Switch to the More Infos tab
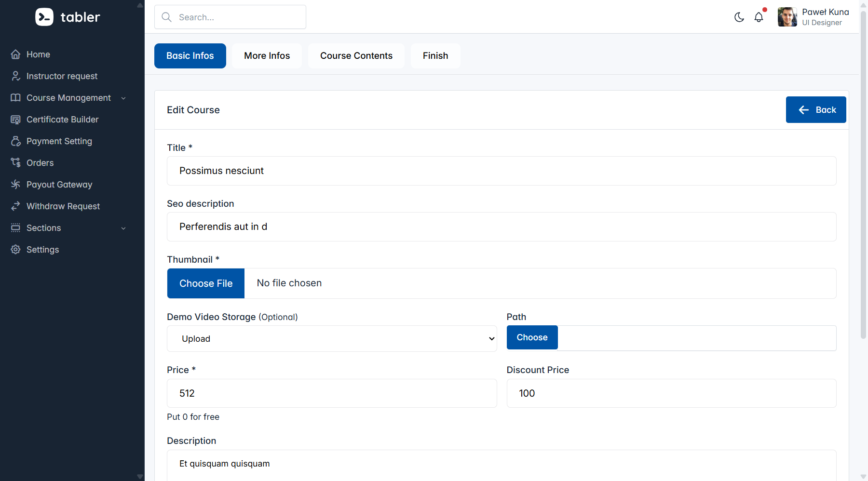This screenshot has width=868, height=481. (x=267, y=56)
